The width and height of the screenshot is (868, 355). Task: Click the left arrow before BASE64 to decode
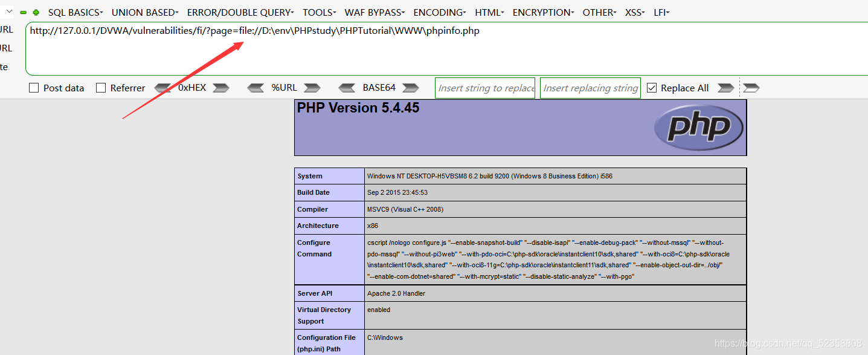(347, 88)
